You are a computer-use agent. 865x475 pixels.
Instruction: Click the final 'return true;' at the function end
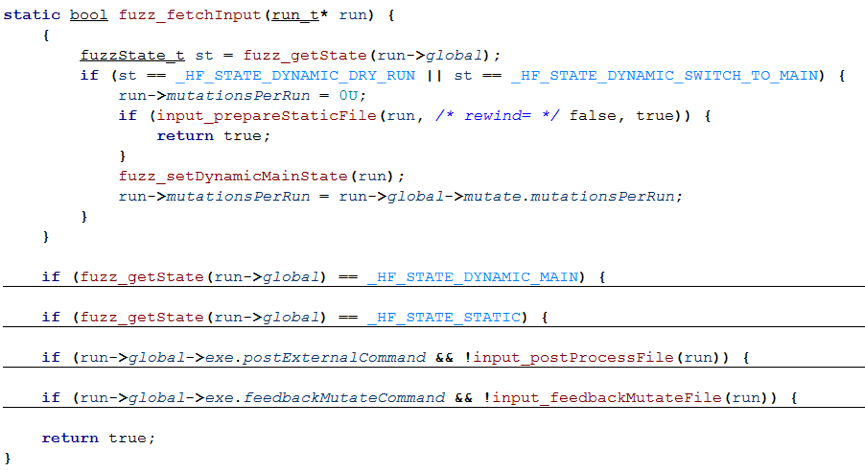tap(99, 438)
